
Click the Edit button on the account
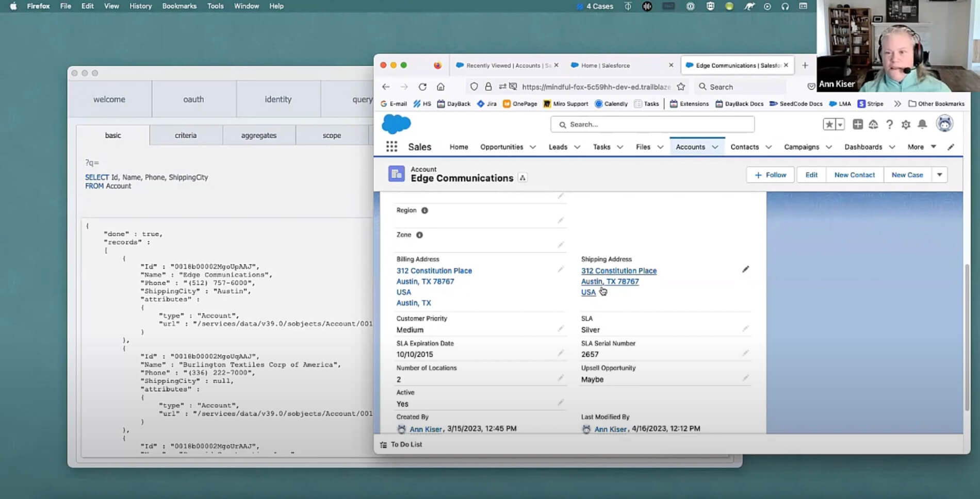click(811, 175)
